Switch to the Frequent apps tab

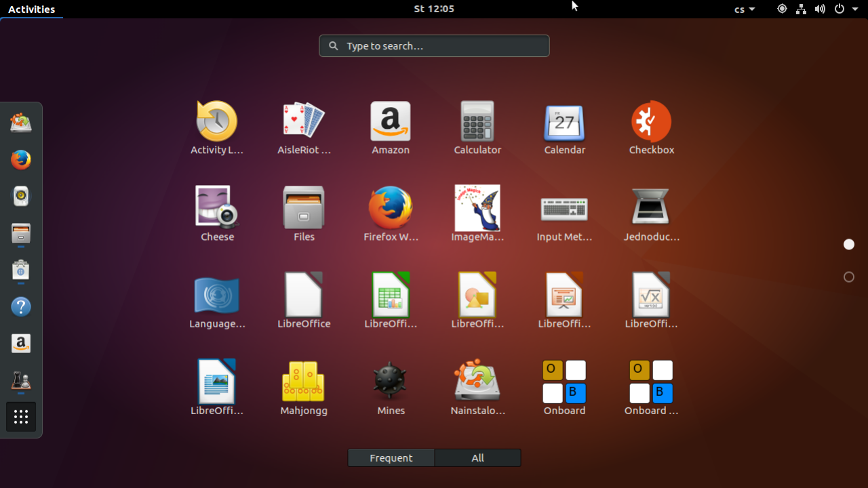pos(391,458)
